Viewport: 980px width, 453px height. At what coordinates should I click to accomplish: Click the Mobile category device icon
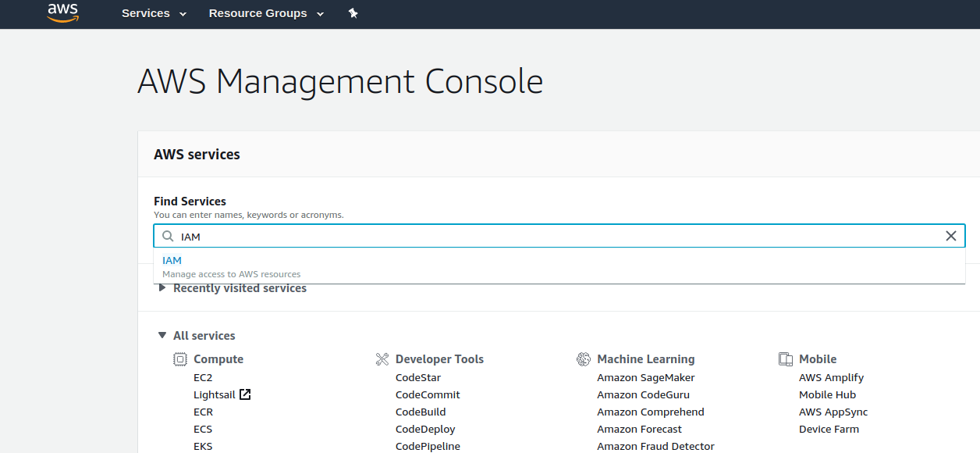point(786,359)
